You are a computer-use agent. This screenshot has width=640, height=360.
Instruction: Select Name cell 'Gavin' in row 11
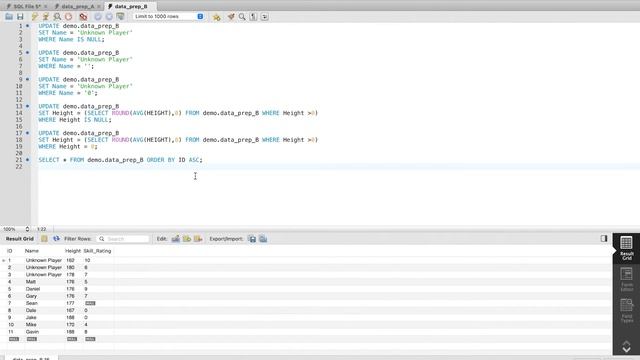pos(32,332)
